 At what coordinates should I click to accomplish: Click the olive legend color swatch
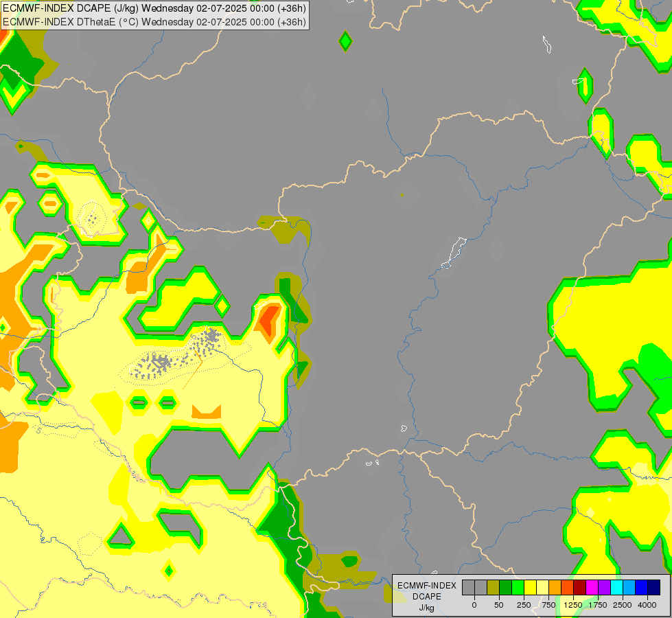[494, 588]
